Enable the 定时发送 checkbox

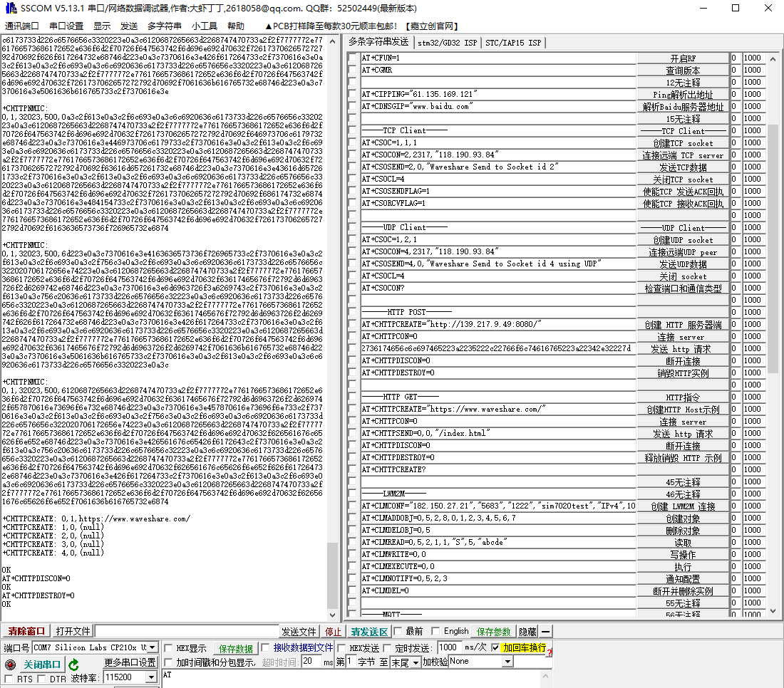[387, 648]
